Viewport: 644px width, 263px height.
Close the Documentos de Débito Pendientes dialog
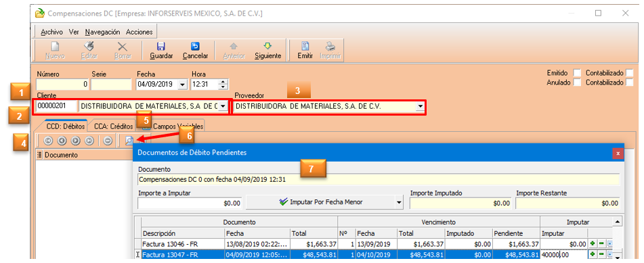click(x=618, y=152)
